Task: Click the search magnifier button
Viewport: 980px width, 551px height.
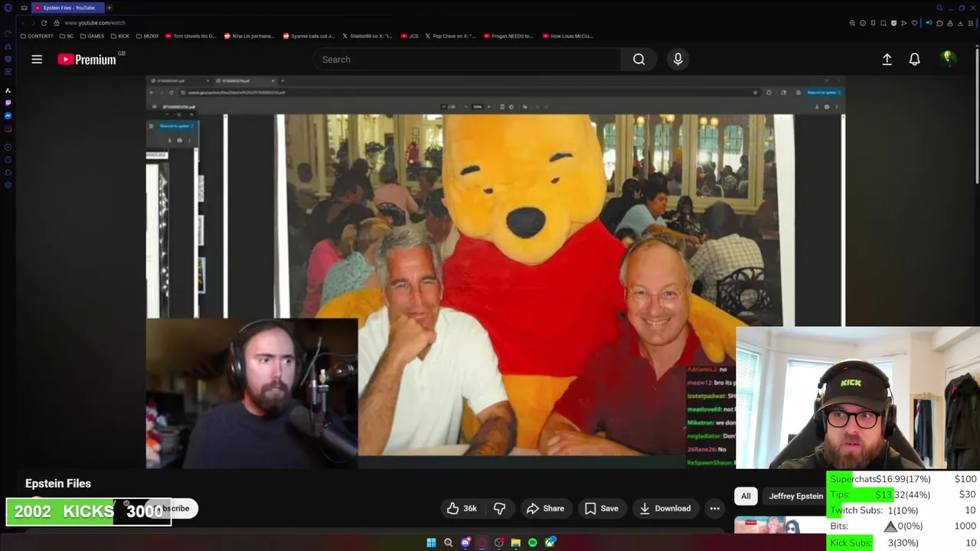Action: coord(639,59)
